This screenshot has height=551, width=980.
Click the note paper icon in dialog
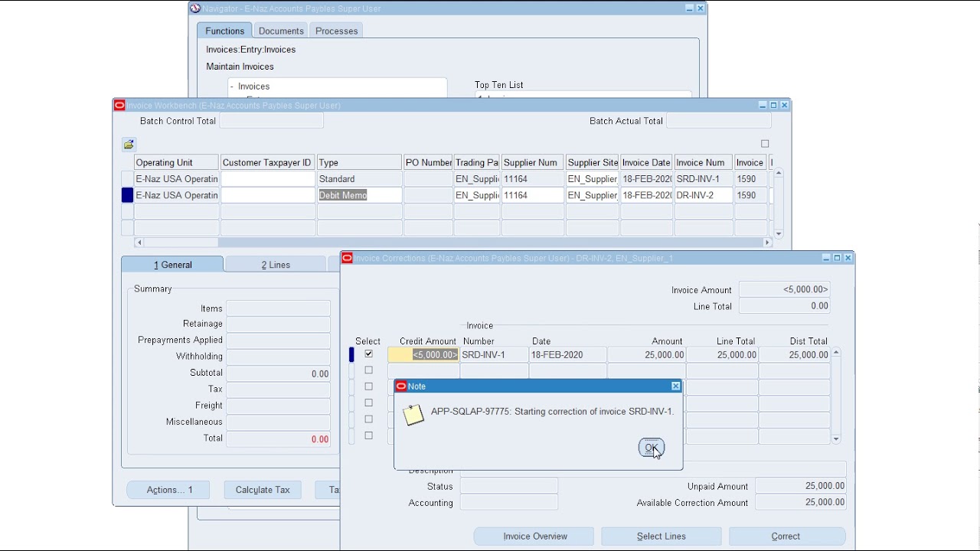[413, 414]
